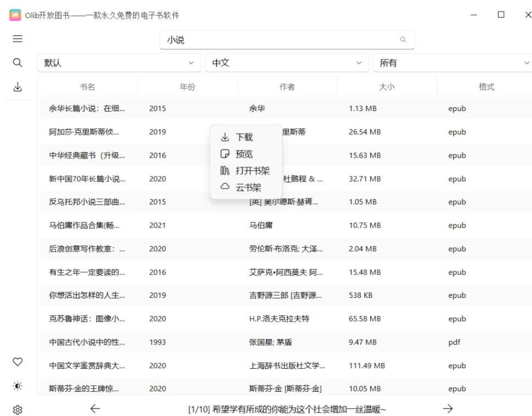532x416 pixels.
Task: Choose 下载 from the context menu
Action: coord(244,137)
